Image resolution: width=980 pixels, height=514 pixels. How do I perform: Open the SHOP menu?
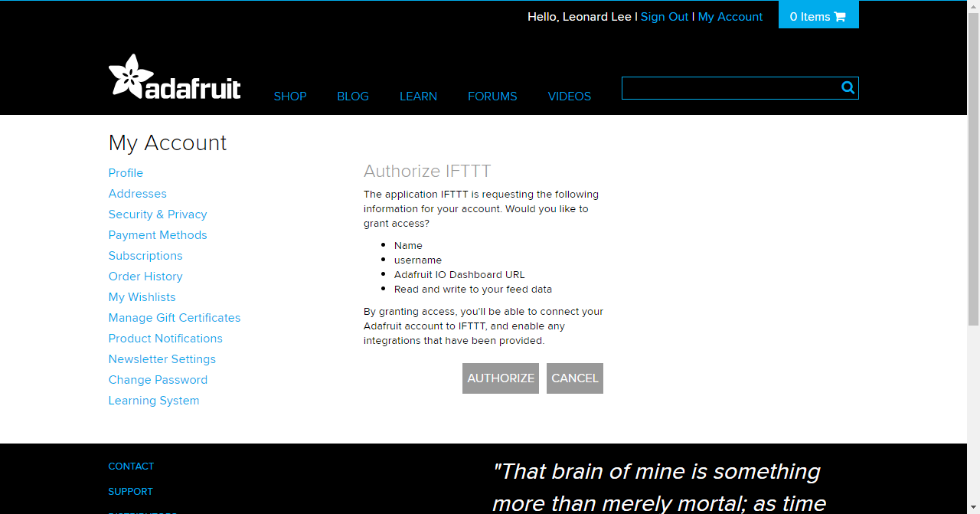click(x=290, y=97)
